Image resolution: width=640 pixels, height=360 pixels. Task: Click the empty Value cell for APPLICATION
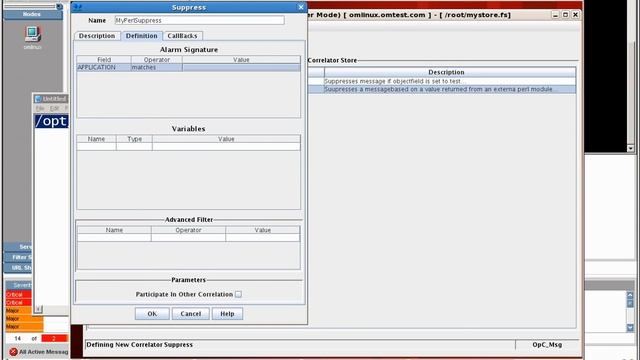(241, 67)
